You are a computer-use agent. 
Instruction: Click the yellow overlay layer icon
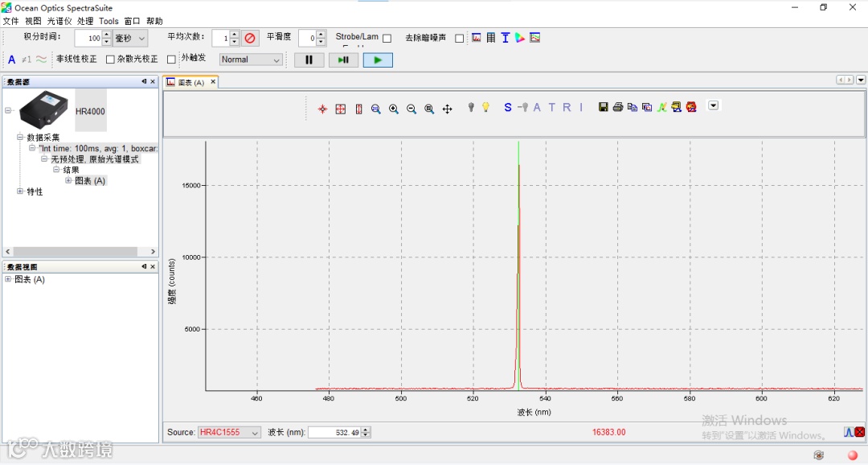pos(676,107)
